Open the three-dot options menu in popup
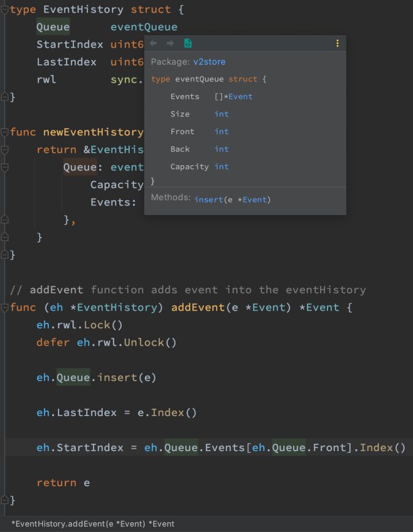This screenshot has height=532, width=413. point(337,44)
